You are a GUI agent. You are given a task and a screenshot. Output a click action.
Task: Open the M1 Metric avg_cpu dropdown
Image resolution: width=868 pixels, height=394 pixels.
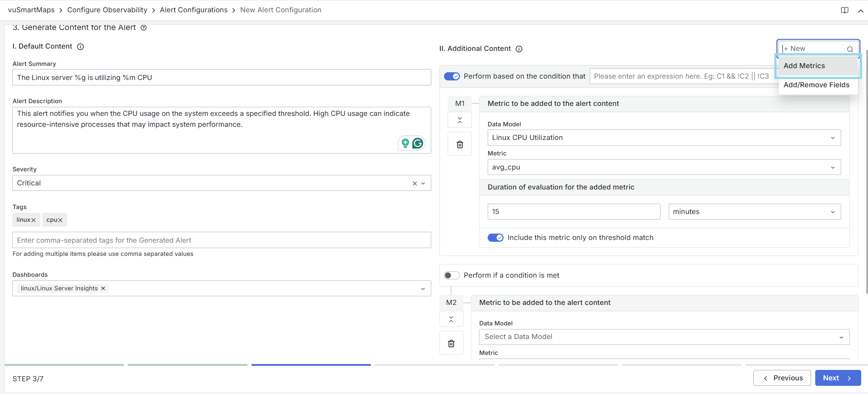[x=664, y=167]
